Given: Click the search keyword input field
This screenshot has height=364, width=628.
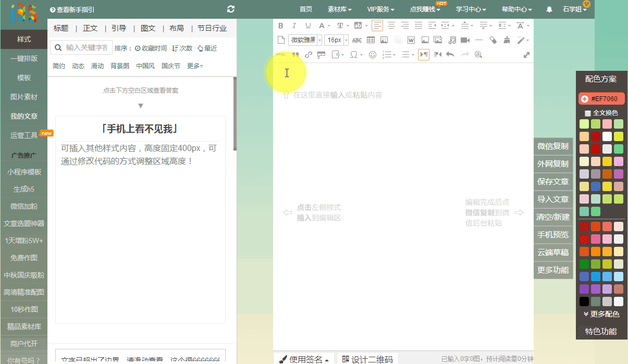Looking at the screenshot, I should pos(86,48).
